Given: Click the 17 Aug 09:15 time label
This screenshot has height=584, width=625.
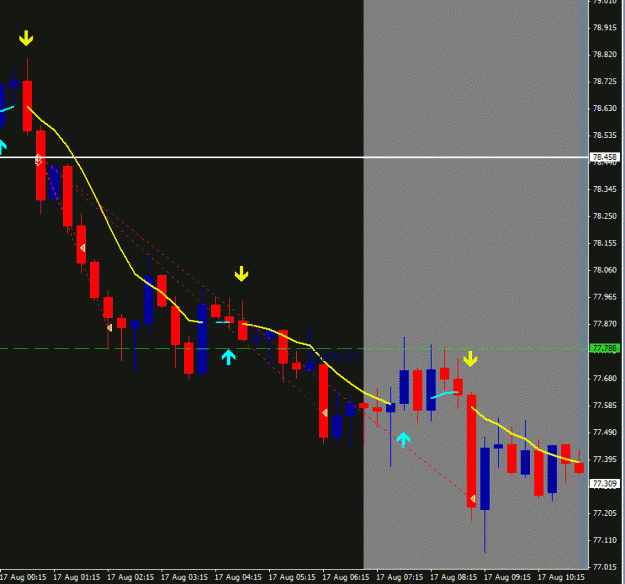Looking at the screenshot, I should 507,577.
